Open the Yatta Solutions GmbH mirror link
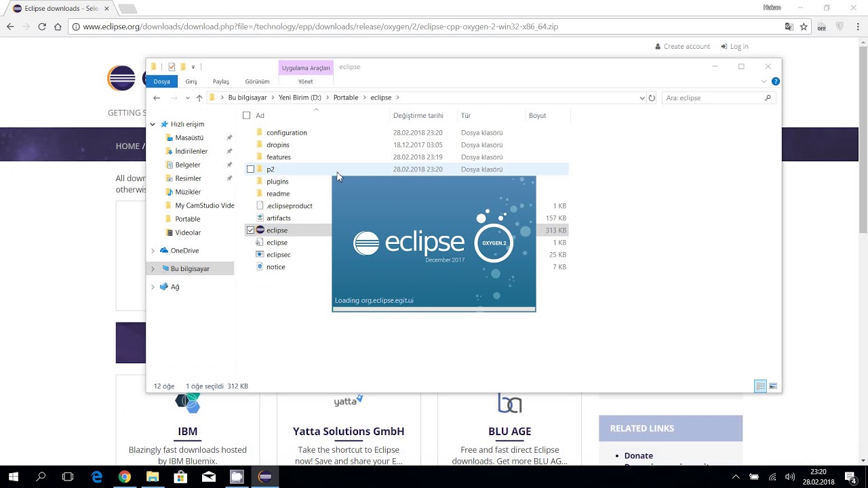The height and width of the screenshot is (488, 868). 349,431
